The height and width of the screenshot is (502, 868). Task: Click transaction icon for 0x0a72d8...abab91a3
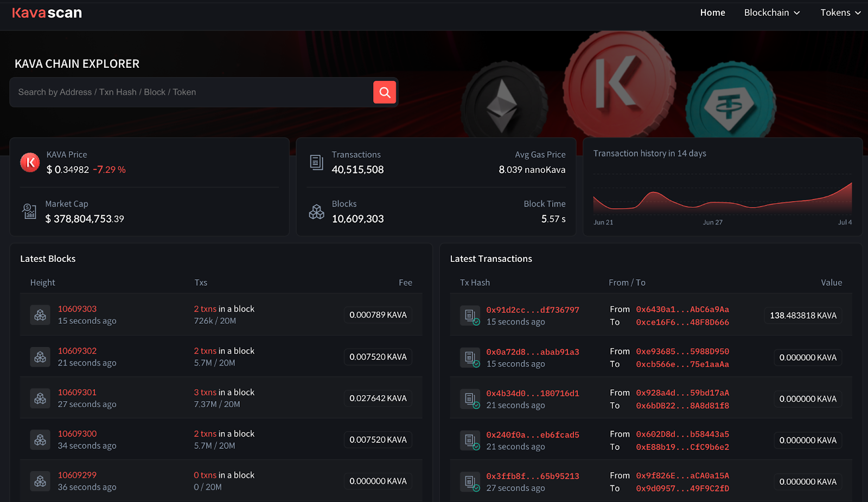click(470, 358)
